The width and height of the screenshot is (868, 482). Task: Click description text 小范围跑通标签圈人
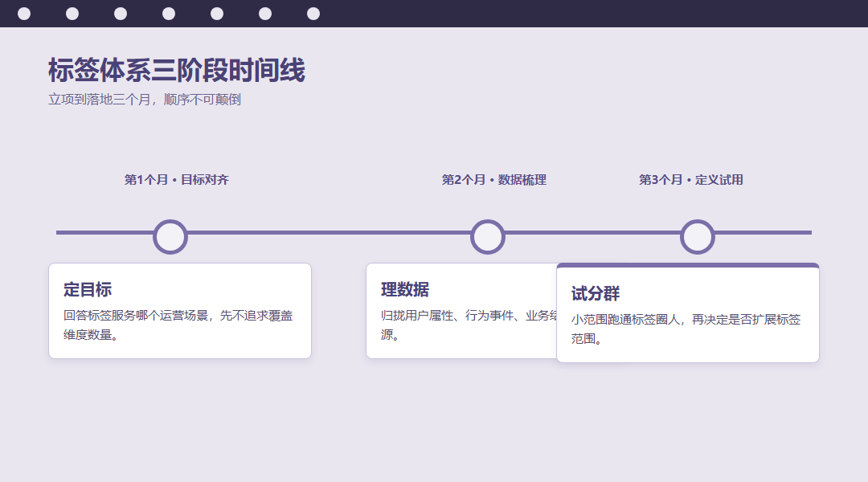coord(625,319)
